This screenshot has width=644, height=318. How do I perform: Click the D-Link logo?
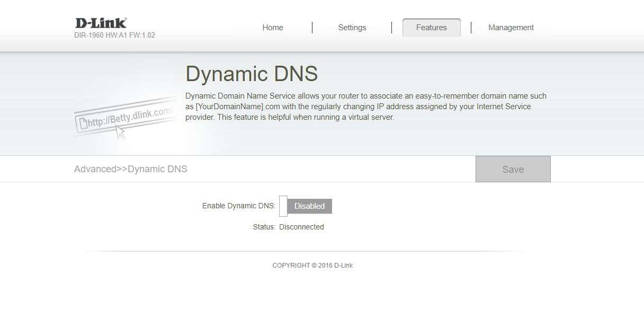pyautogui.click(x=101, y=23)
